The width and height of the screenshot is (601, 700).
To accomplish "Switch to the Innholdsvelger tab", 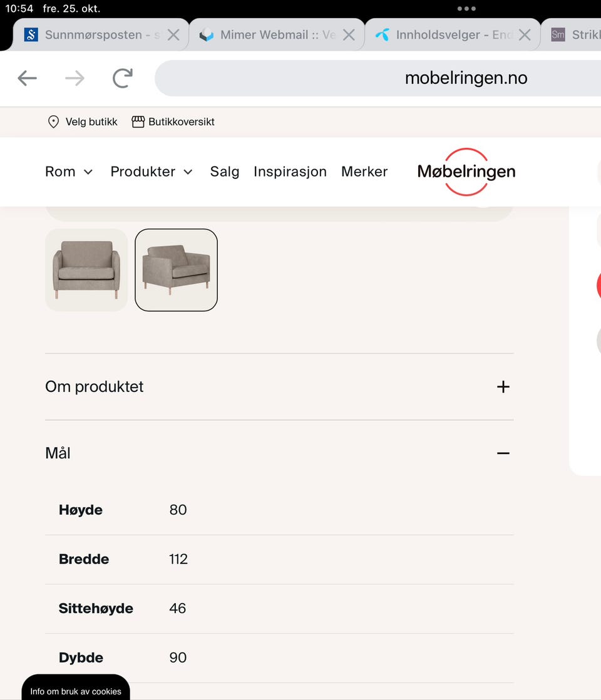I will tap(452, 35).
